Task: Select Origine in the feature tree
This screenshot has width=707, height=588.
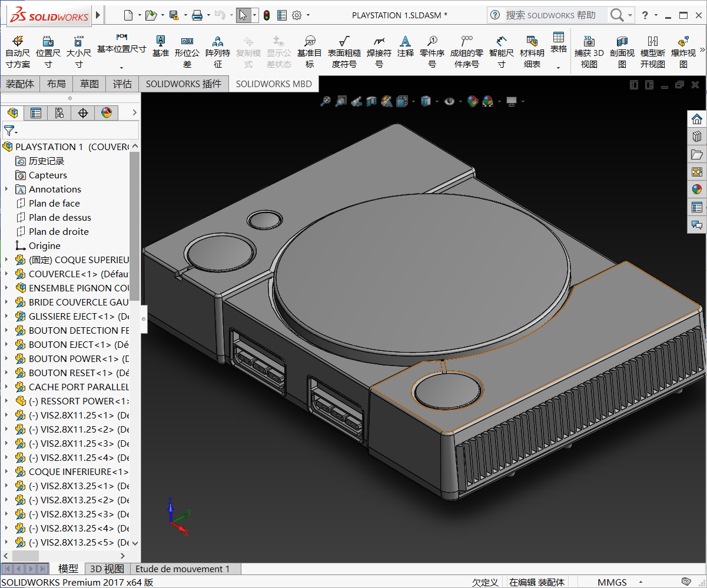Action: [45, 245]
